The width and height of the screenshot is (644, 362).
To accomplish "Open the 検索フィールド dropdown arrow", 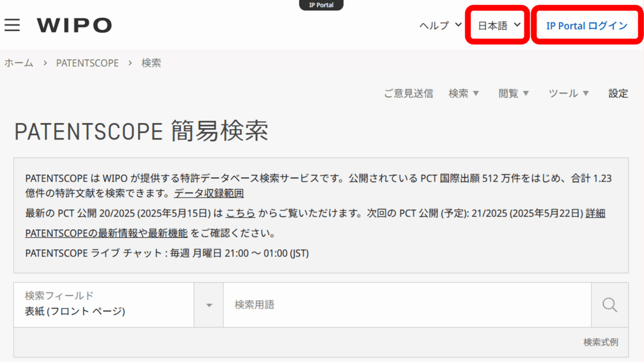I will coord(209,305).
